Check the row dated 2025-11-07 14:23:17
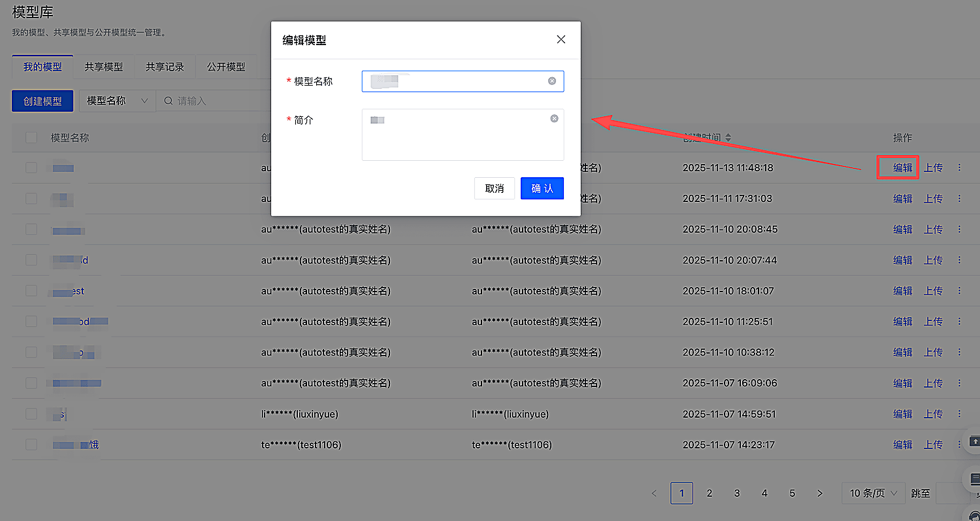This screenshot has height=521, width=980. (31, 445)
